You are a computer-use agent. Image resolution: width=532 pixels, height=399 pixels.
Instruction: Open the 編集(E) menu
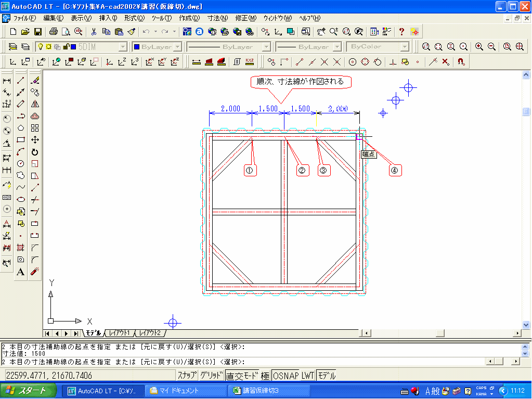[53, 18]
